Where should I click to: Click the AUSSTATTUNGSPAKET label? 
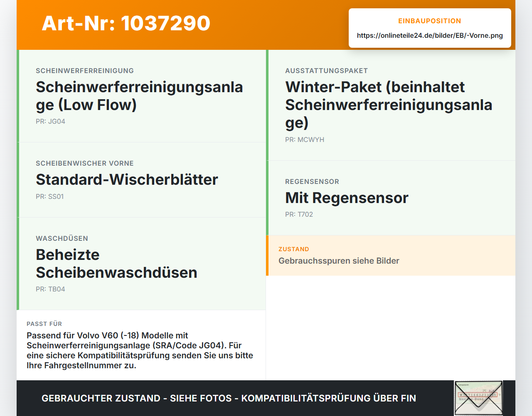tap(326, 71)
